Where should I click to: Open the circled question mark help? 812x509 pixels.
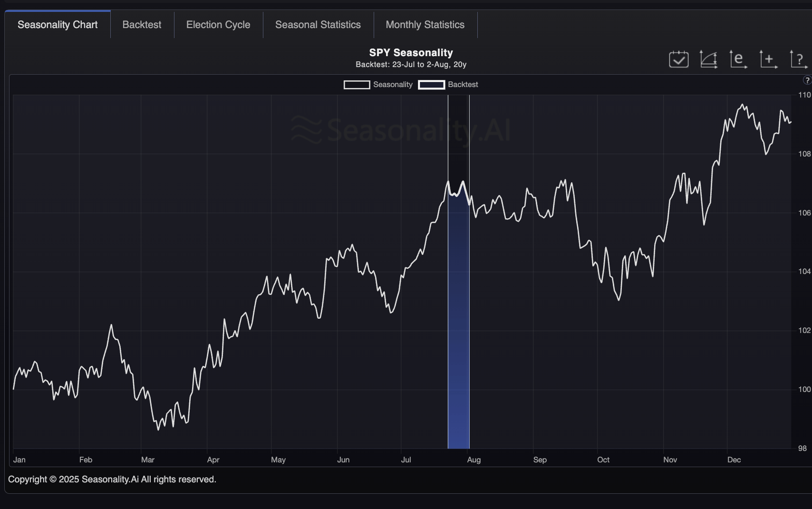tap(807, 80)
